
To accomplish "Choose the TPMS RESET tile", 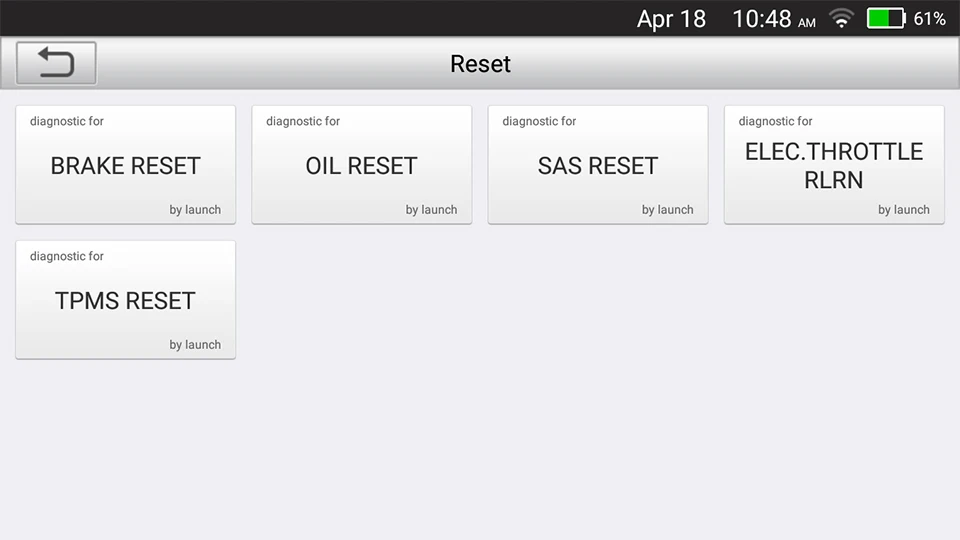I will [x=126, y=300].
